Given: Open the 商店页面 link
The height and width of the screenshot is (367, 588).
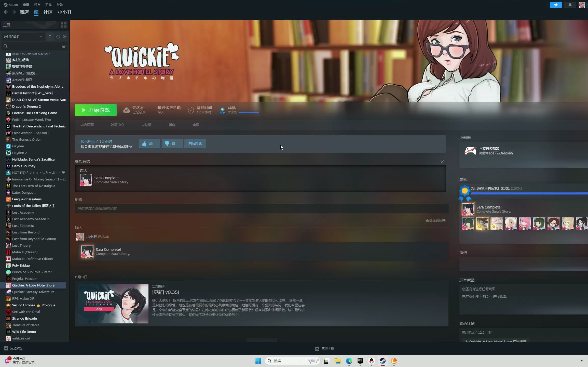Looking at the screenshot, I should (87, 125).
